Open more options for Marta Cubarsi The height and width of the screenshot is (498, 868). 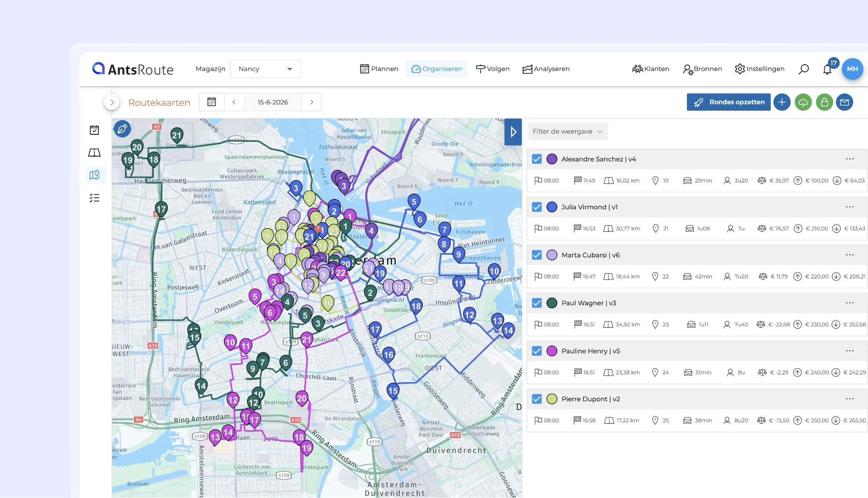click(x=850, y=255)
